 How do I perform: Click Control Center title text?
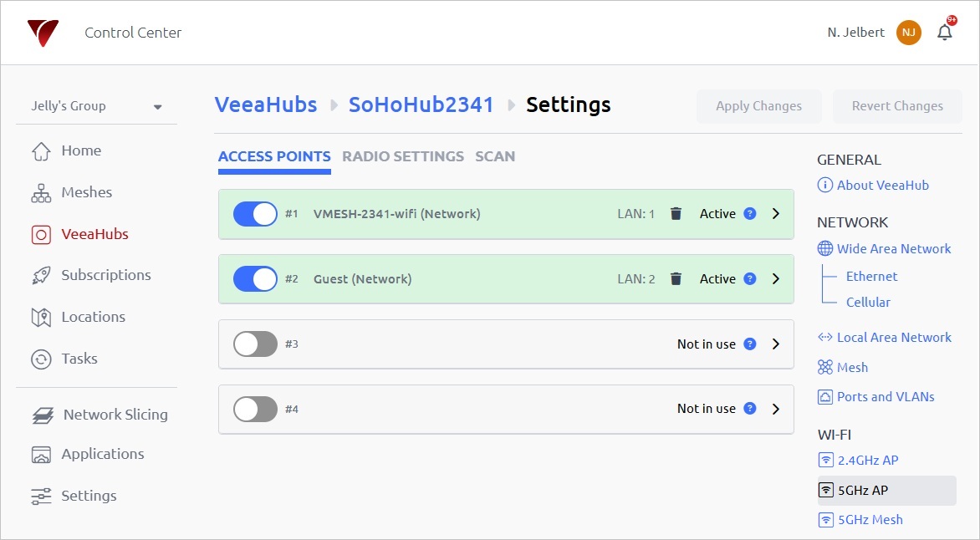pyautogui.click(x=133, y=33)
